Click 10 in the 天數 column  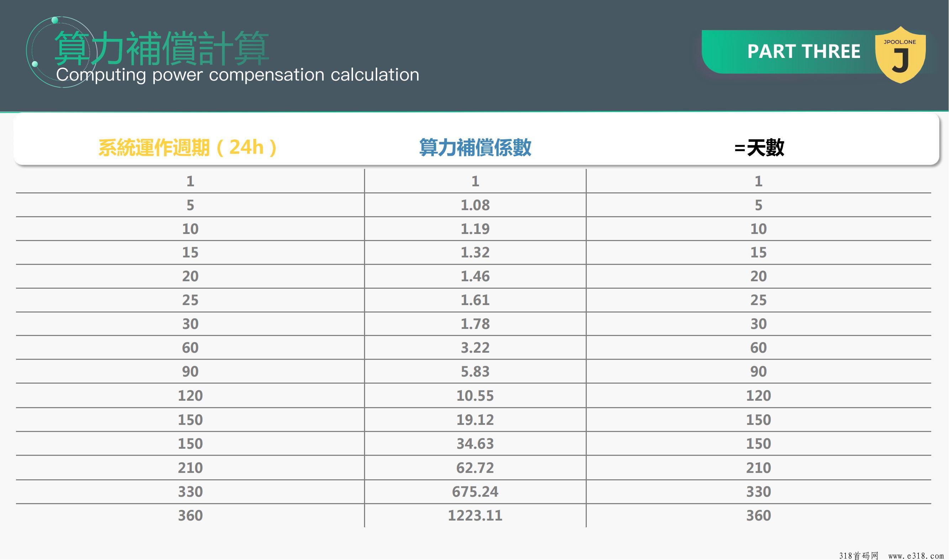(758, 229)
